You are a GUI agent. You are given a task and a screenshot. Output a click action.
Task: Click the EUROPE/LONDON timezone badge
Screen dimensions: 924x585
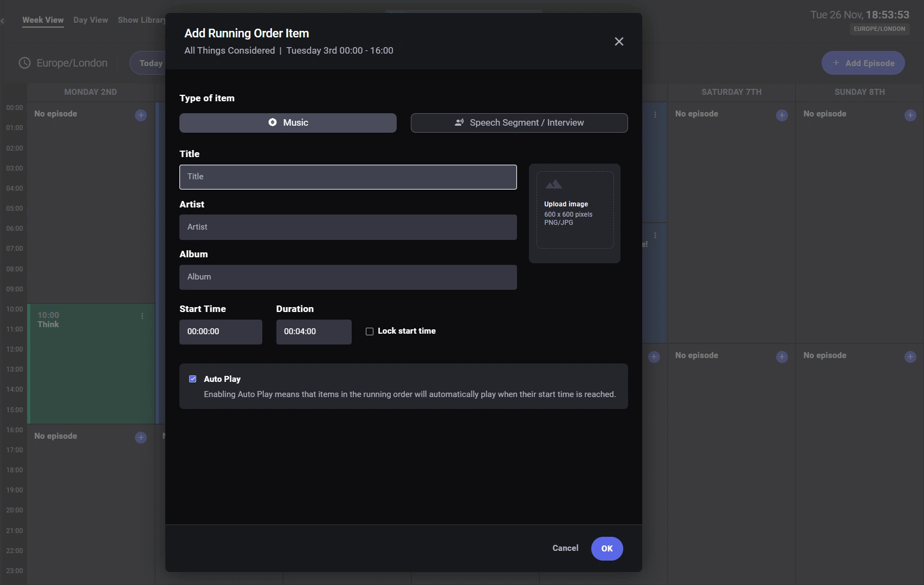(880, 29)
